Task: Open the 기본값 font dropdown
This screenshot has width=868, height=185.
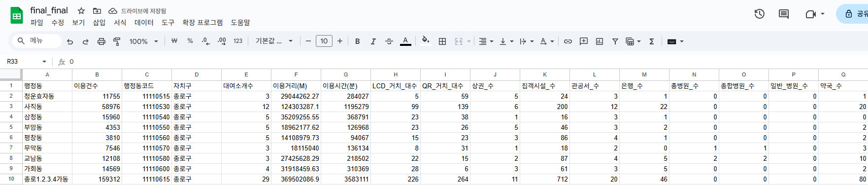Action: tap(274, 41)
